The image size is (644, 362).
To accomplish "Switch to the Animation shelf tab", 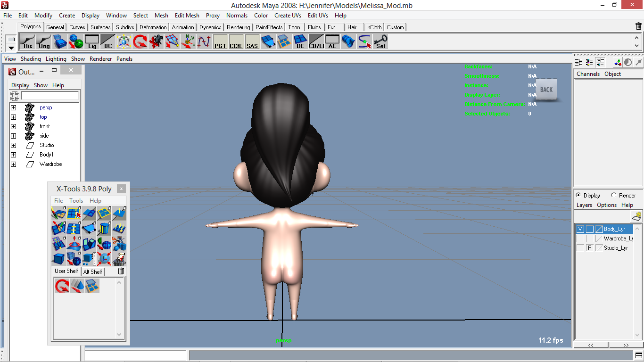I will [182, 27].
